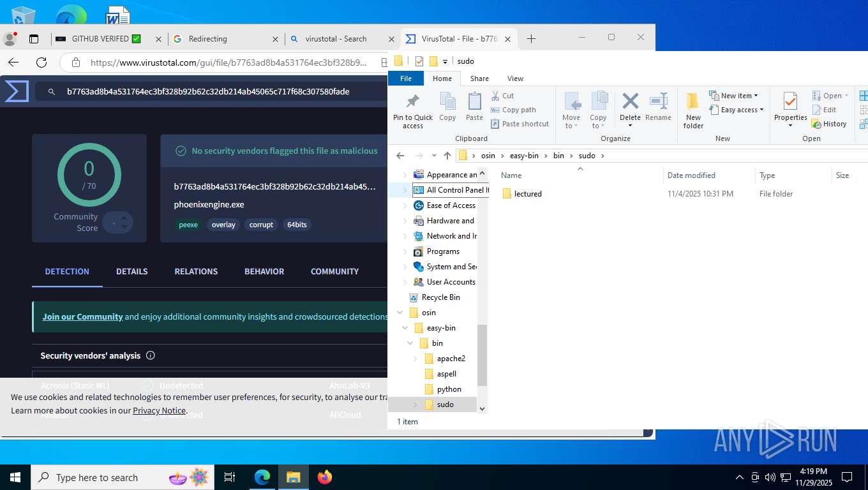Image resolution: width=868 pixels, height=490 pixels.
Task: Open Firefox from the taskbar
Action: (325, 477)
